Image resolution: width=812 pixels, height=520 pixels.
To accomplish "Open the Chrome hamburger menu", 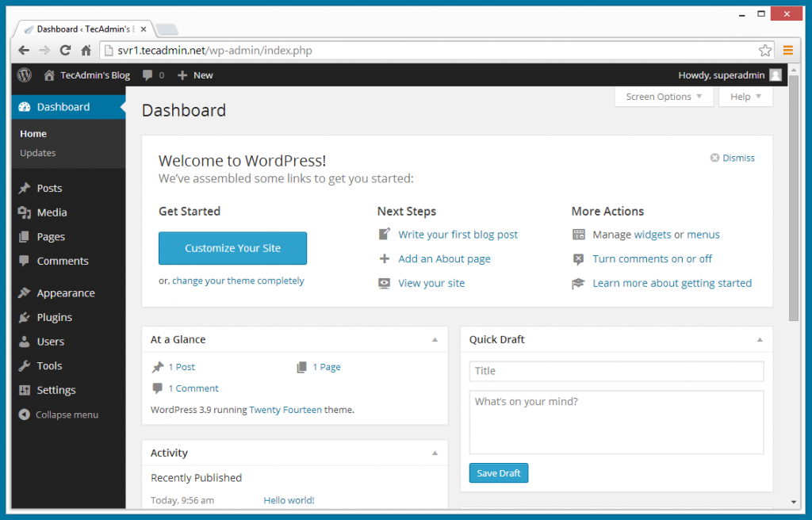I will [x=788, y=50].
